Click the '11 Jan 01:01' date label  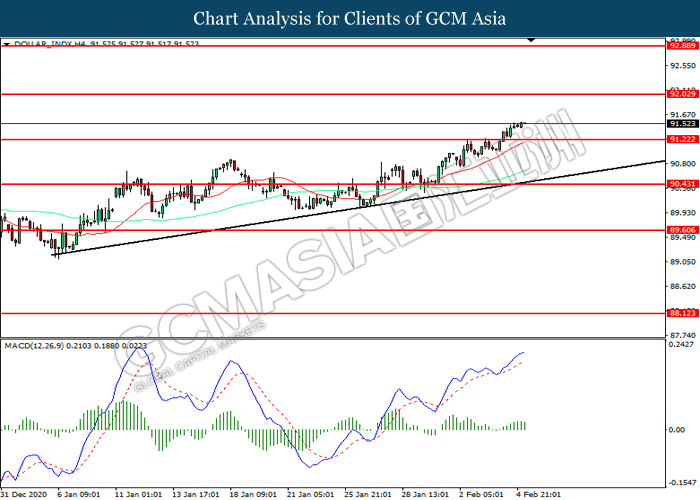click(138, 494)
